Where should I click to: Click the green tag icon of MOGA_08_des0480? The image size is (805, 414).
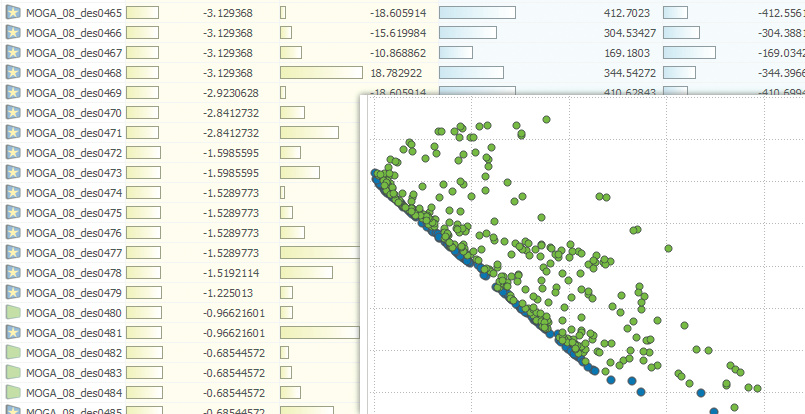pos(13,312)
